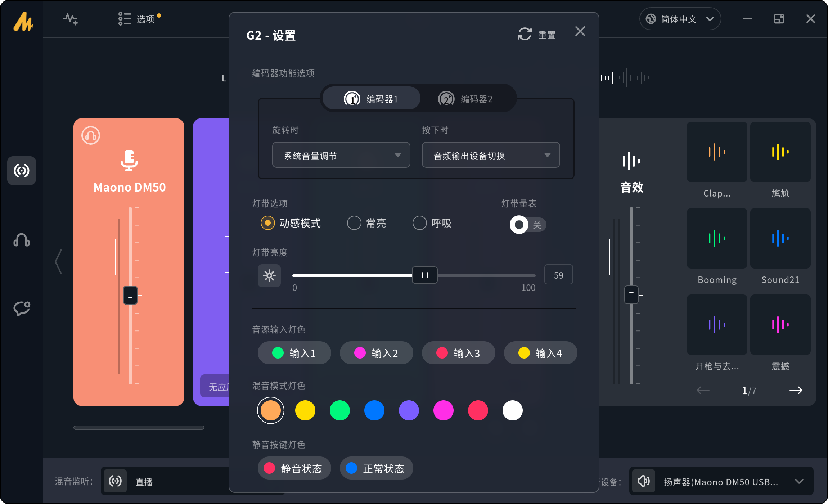
Task: Toggle the 灯带量表 switch
Action: point(528,225)
